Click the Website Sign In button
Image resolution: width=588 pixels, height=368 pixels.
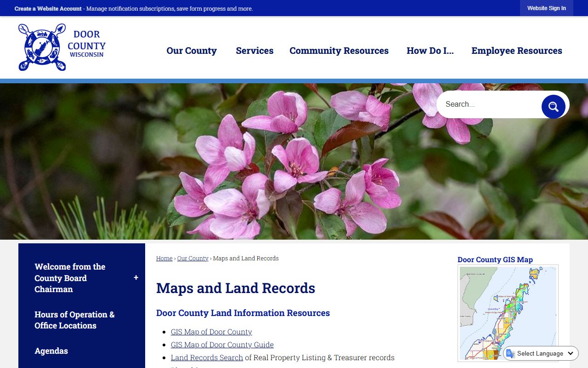(547, 8)
